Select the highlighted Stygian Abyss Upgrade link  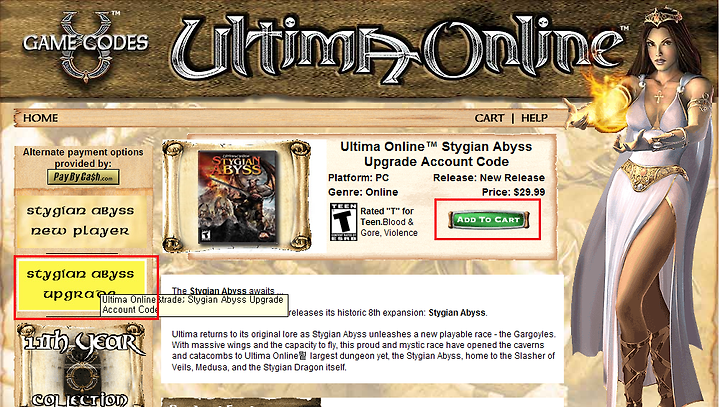[81, 284]
